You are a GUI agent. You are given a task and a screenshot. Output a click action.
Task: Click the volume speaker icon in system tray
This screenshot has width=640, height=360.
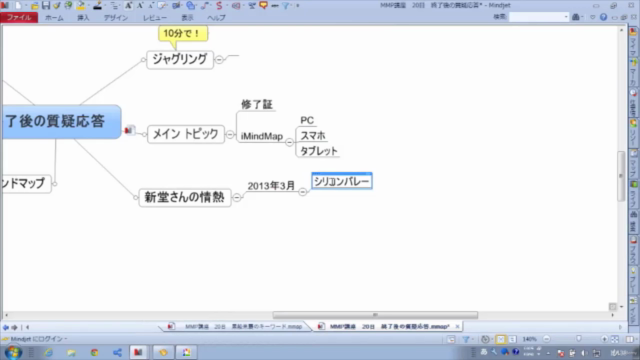(x=584, y=353)
